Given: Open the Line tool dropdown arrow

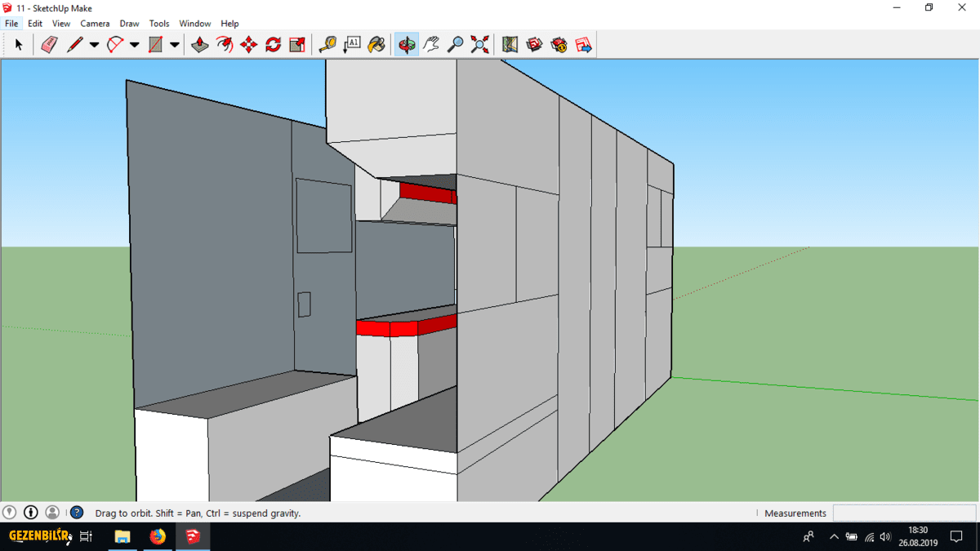Looking at the screenshot, I should tap(94, 45).
